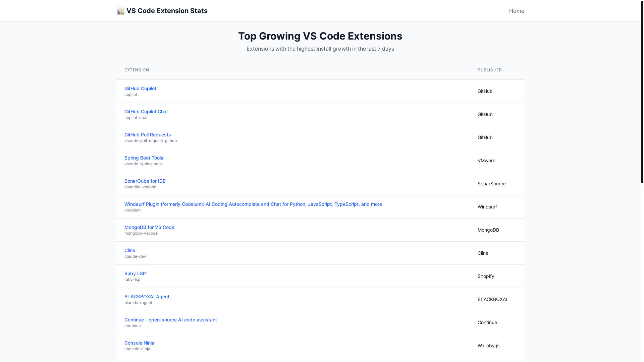This screenshot has height=362, width=644.
Task: Click the EXTENSION column header
Action: pos(137,70)
